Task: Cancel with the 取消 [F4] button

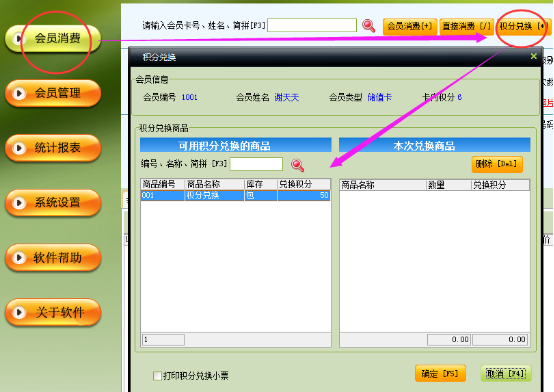Action: (506, 374)
